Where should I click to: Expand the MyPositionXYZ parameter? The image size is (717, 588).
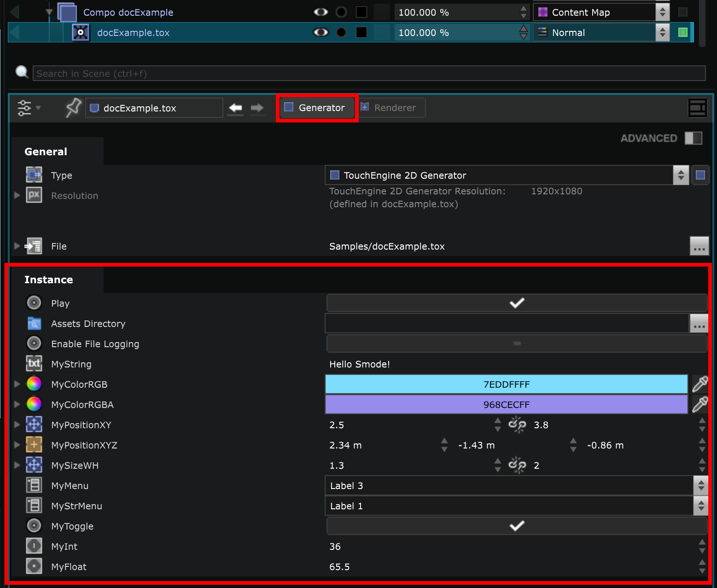click(x=17, y=445)
